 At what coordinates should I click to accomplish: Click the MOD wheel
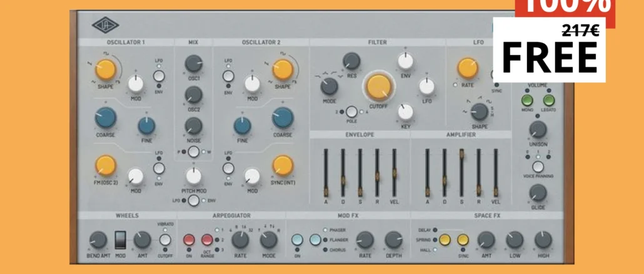tap(120, 240)
